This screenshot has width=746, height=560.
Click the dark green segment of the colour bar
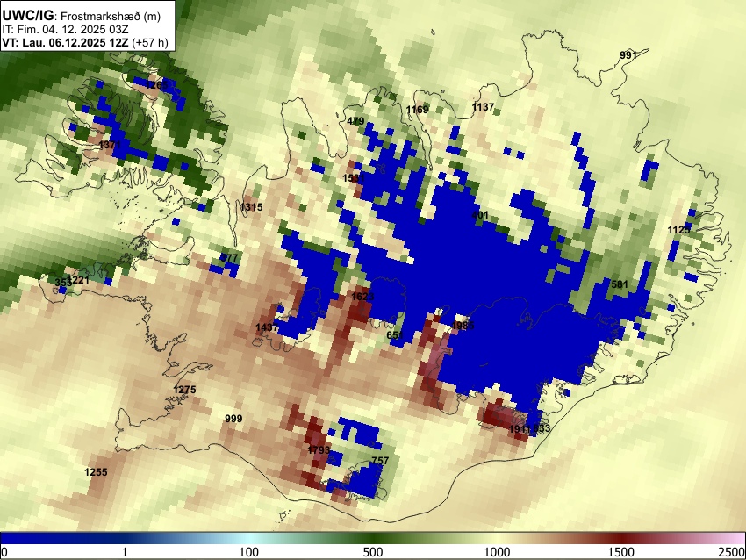373,538
